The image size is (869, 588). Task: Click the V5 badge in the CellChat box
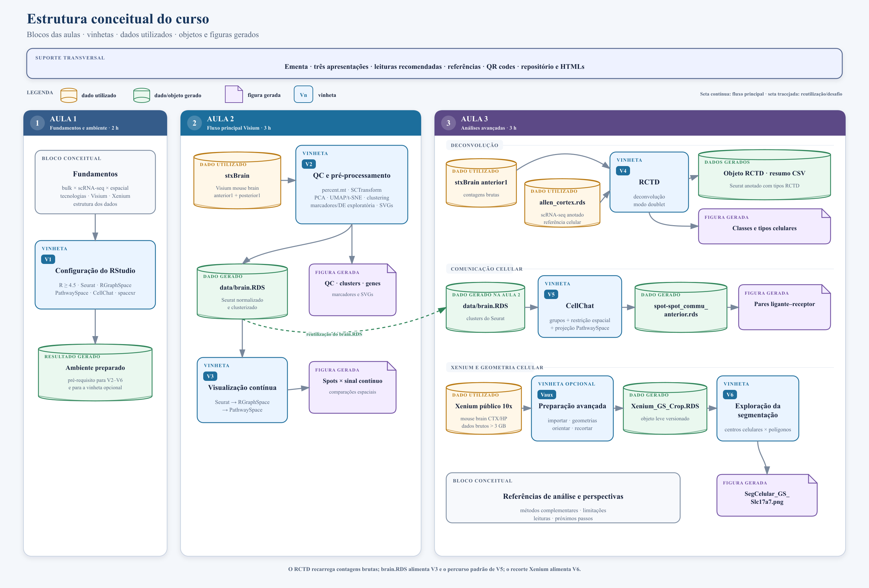point(551,295)
